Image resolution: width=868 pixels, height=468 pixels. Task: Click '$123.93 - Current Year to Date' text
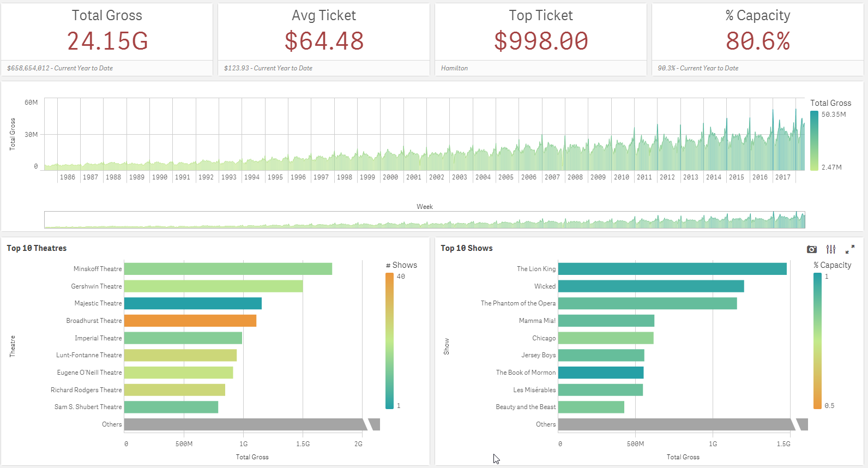pos(268,68)
